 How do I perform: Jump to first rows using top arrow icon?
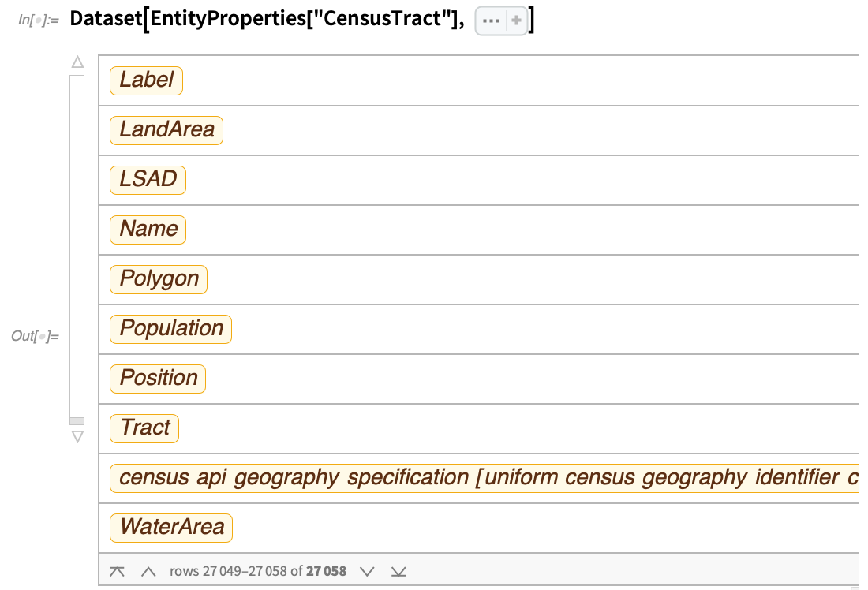coord(117,571)
